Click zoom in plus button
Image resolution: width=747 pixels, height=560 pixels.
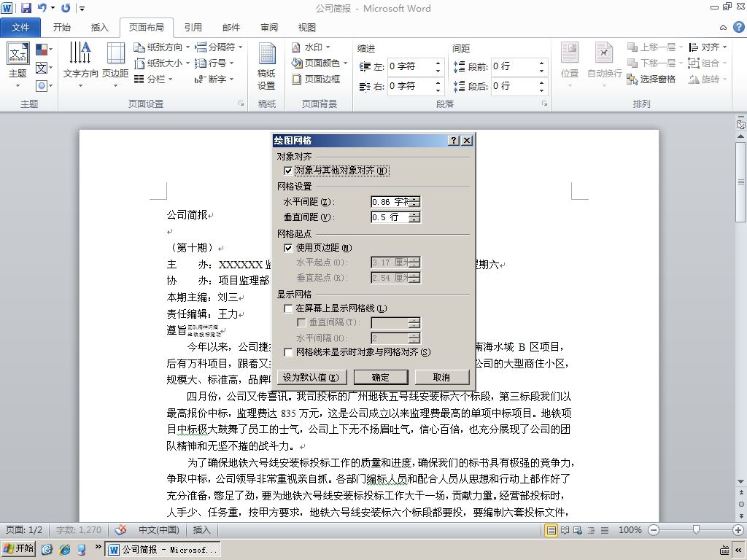point(738,530)
